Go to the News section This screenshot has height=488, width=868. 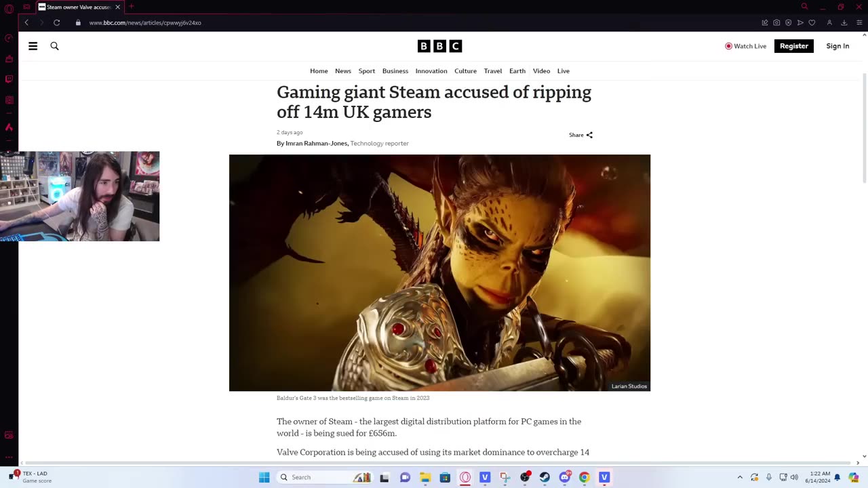point(343,71)
